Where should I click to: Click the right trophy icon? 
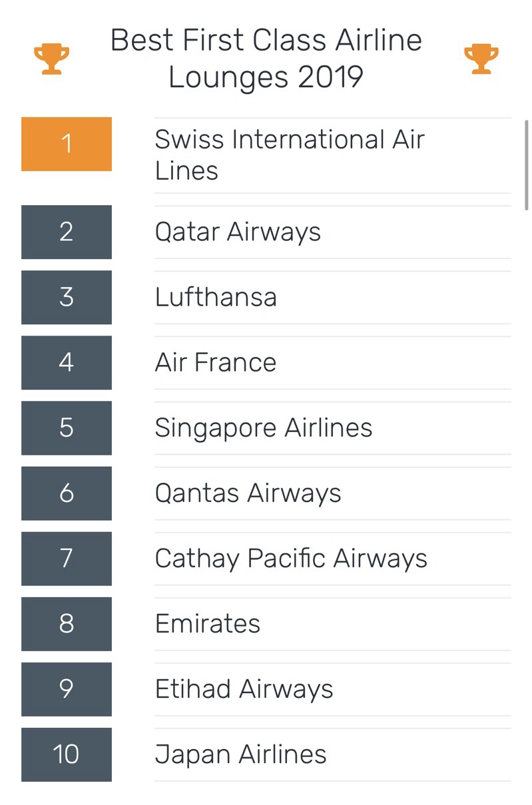(x=481, y=59)
